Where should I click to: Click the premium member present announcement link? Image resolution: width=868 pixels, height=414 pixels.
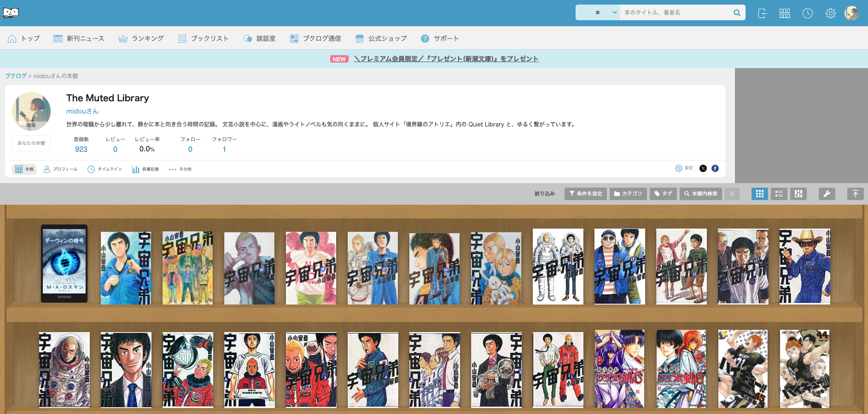[x=446, y=59]
